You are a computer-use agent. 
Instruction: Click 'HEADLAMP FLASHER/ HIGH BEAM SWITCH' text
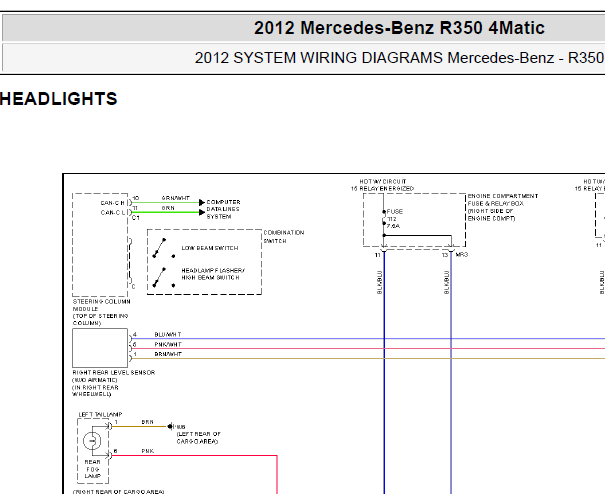tap(213, 274)
